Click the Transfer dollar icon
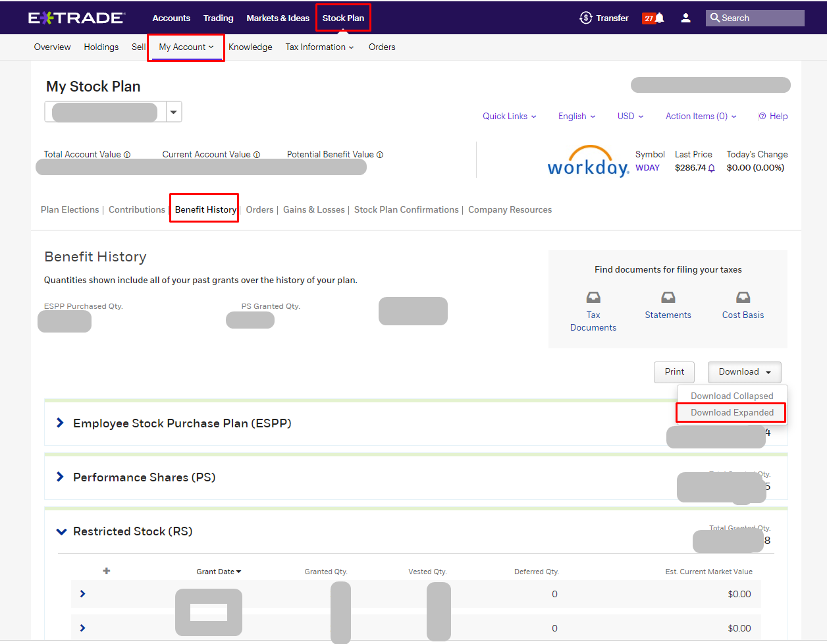 pyautogui.click(x=585, y=18)
